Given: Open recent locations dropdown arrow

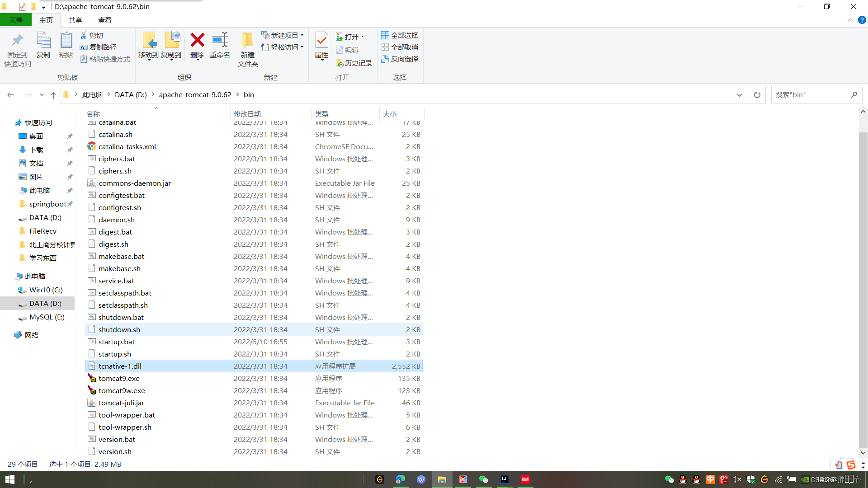Looking at the screenshot, I should point(42,95).
